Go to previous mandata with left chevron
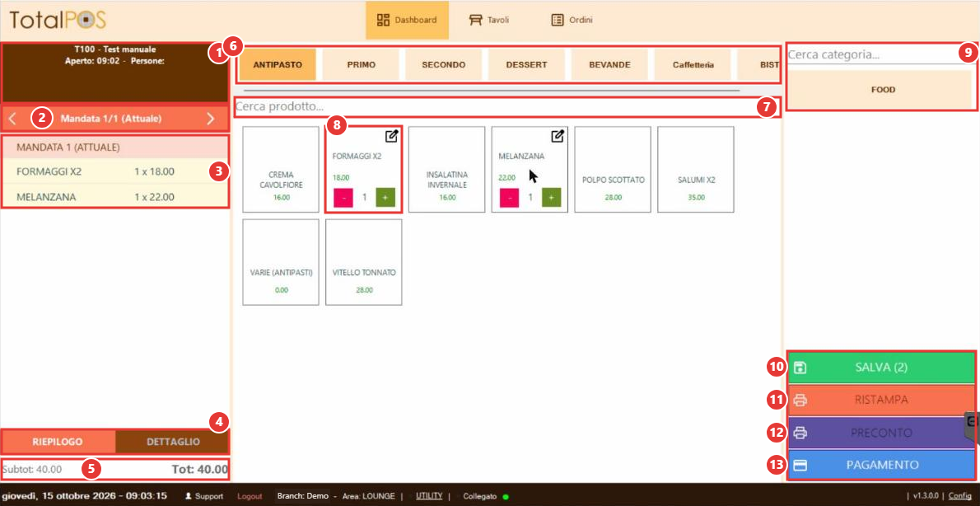This screenshot has height=506, width=980. click(12, 118)
